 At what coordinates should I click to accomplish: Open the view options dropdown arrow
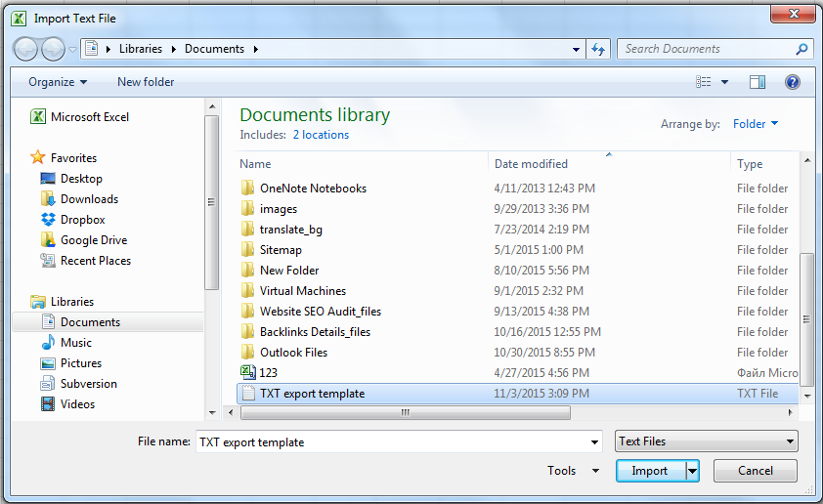[x=725, y=82]
